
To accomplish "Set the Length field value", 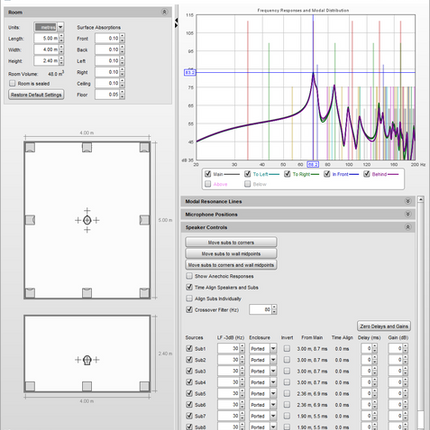I will pyautogui.click(x=46, y=38).
